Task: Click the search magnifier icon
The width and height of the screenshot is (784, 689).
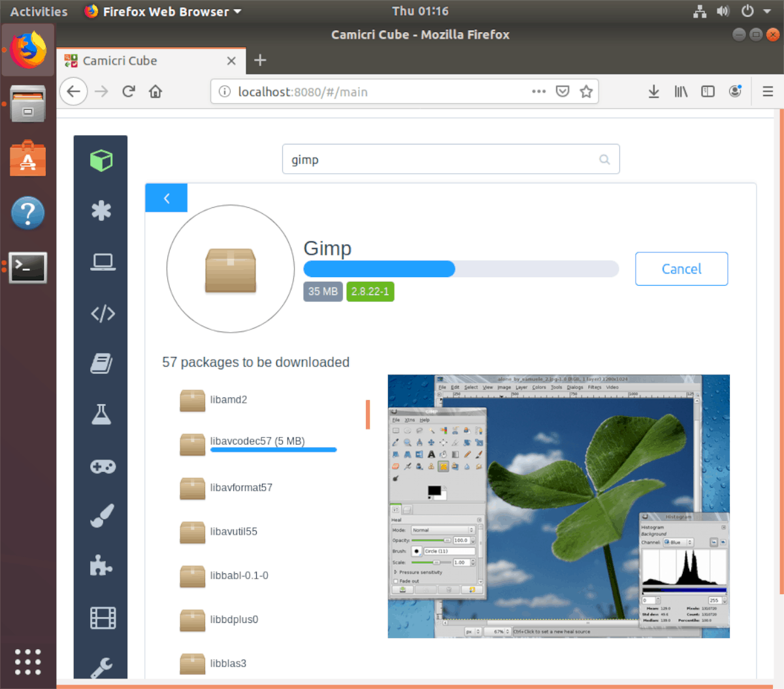Action: click(x=604, y=160)
